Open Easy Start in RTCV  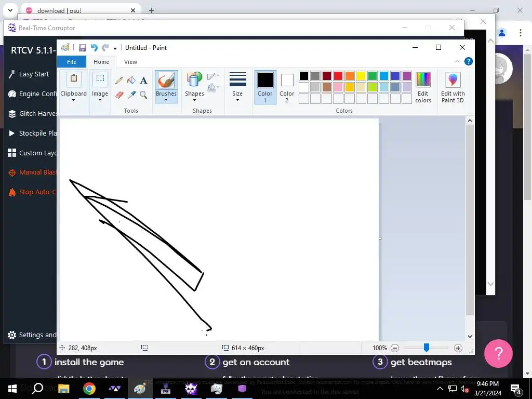[31, 74]
